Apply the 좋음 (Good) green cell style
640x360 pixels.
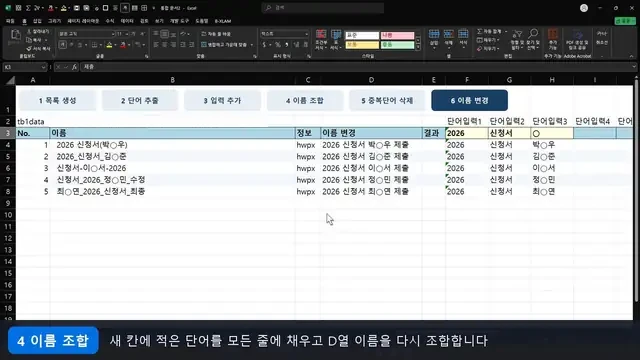[397, 45]
